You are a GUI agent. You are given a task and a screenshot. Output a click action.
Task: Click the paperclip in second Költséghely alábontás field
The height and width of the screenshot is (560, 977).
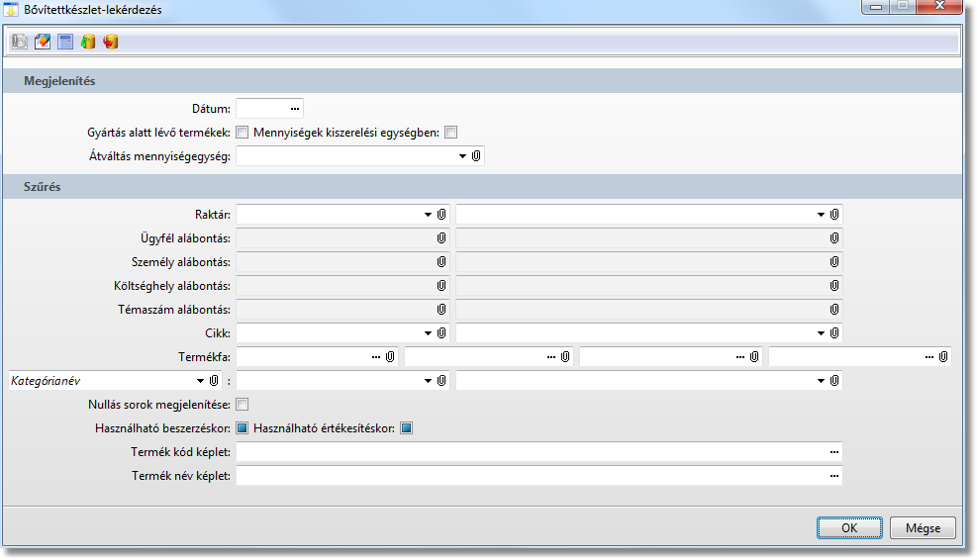(x=834, y=285)
